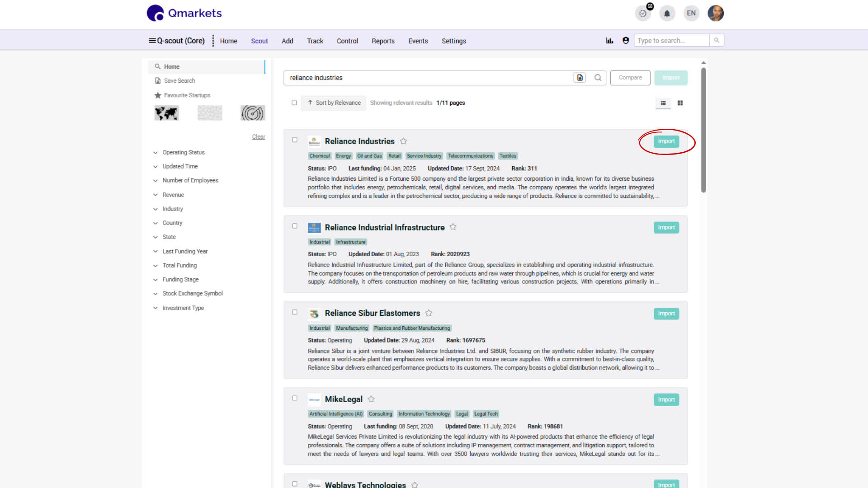The image size is (868, 488).
Task: Click the Clear filters link
Action: pyautogui.click(x=259, y=136)
